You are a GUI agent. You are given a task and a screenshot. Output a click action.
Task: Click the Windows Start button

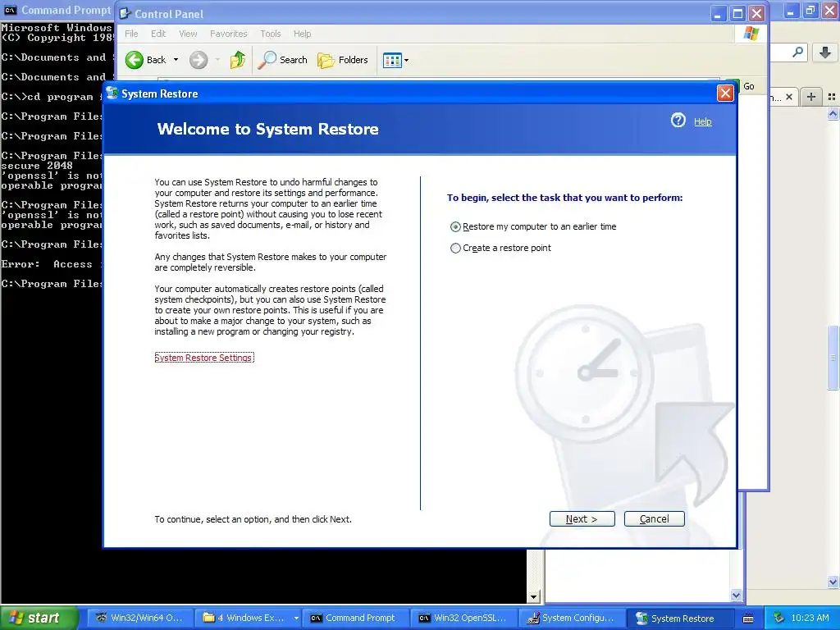39,618
